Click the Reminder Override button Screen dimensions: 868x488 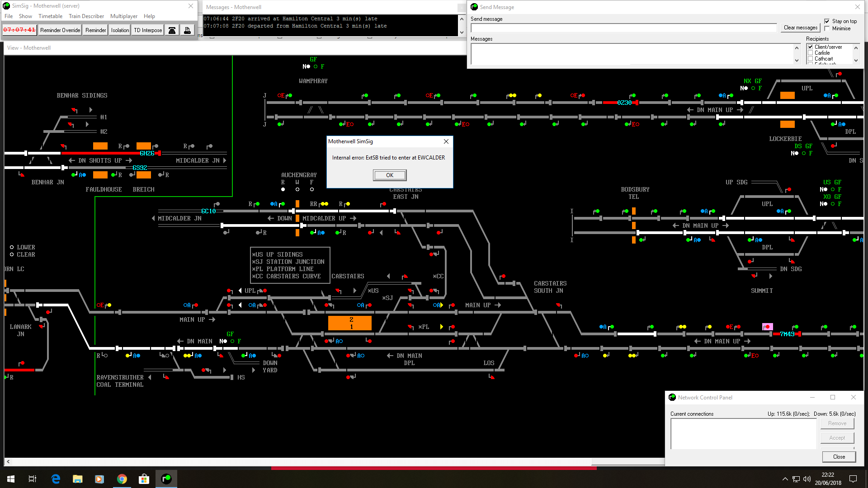click(x=60, y=30)
